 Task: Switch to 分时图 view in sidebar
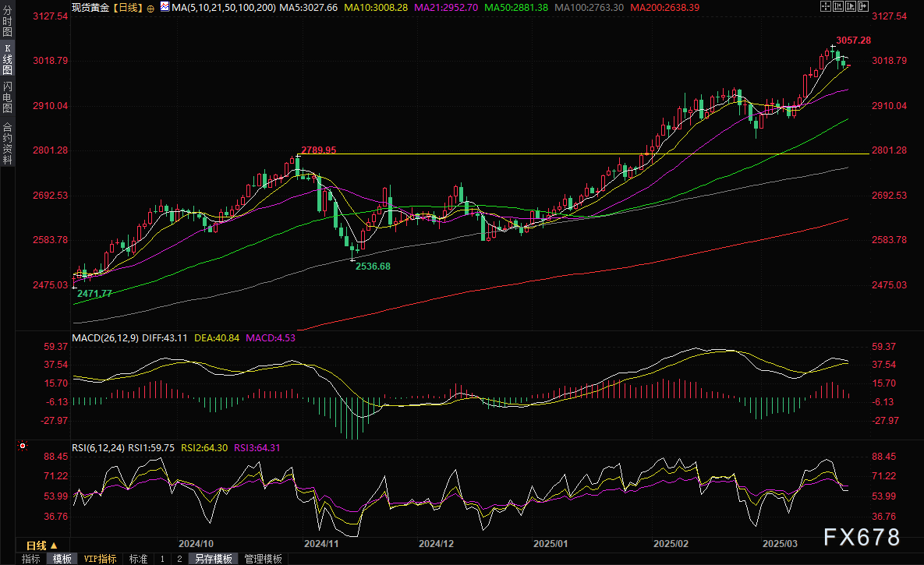click(7, 21)
